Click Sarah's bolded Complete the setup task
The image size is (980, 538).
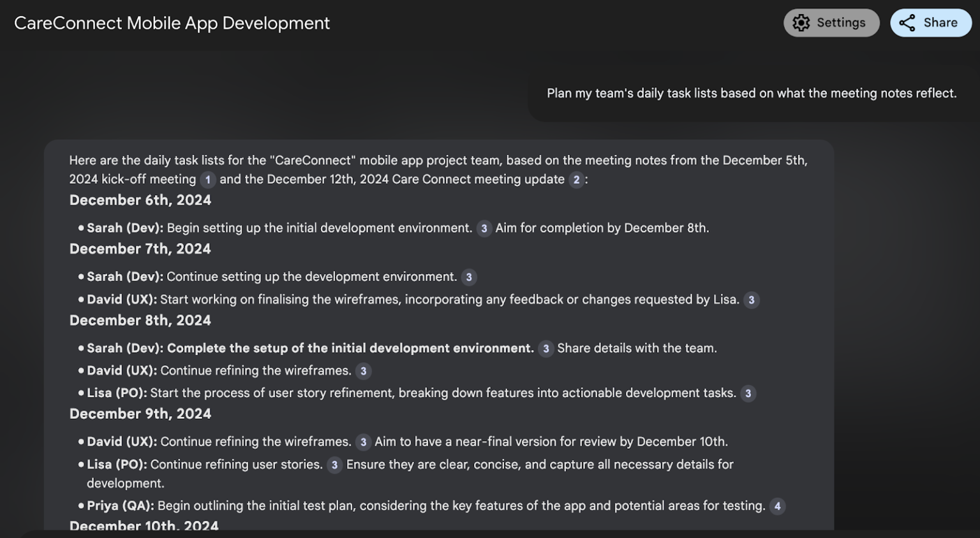click(350, 348)
